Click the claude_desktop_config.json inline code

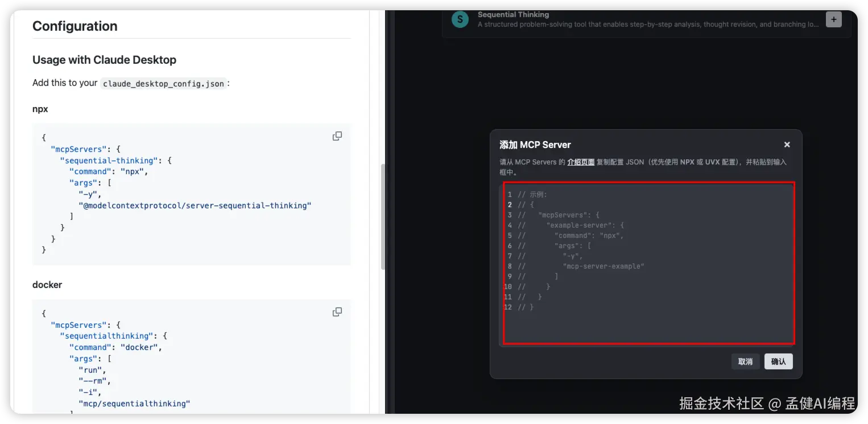pyautogui.click(x=164, y=84)
